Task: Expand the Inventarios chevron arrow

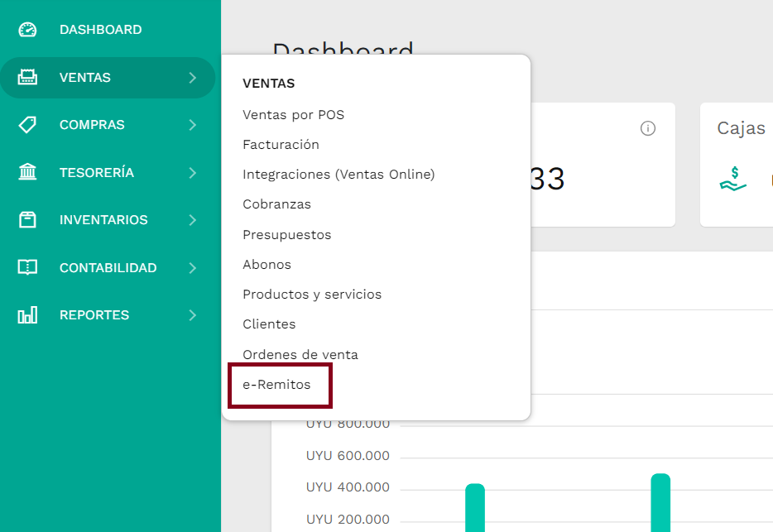Action: pos(193,220)
